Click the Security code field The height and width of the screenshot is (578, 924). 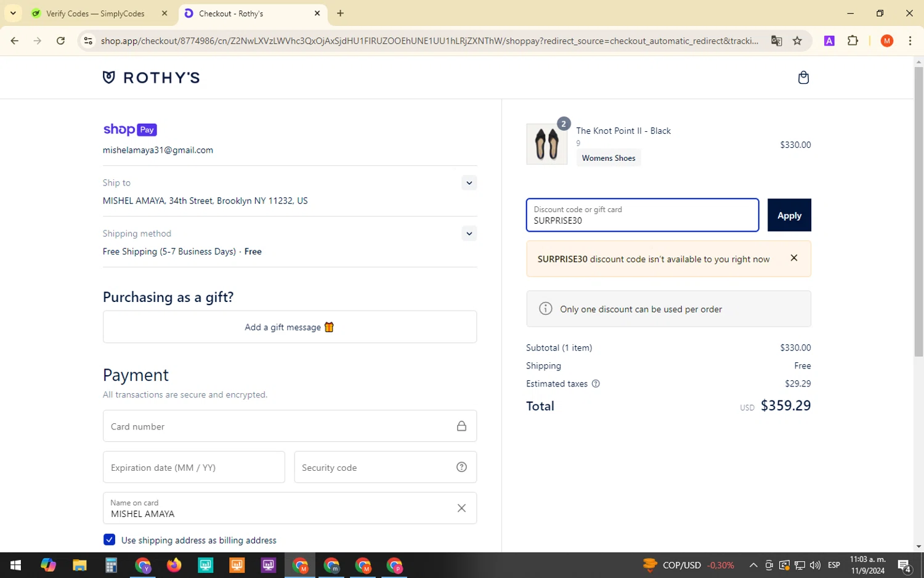click(x=385, y=467)
